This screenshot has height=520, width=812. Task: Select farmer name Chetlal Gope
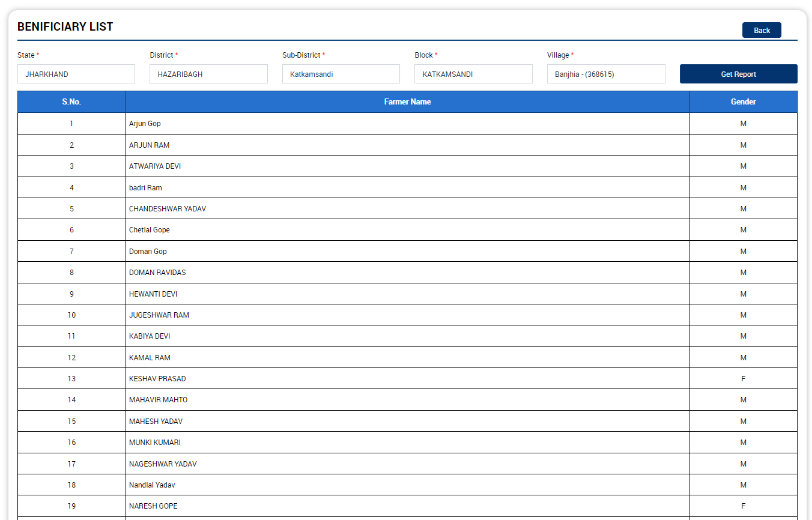pos(150,230)
